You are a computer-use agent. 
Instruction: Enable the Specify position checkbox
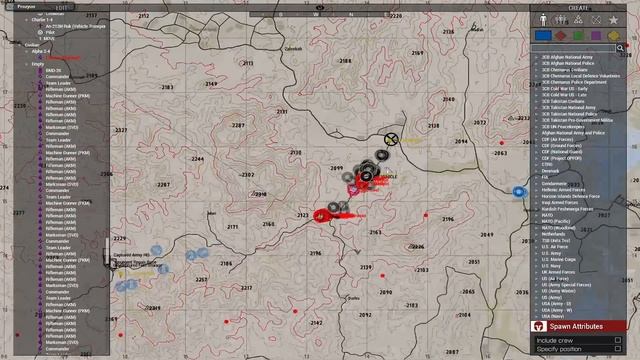pos(618,349)
